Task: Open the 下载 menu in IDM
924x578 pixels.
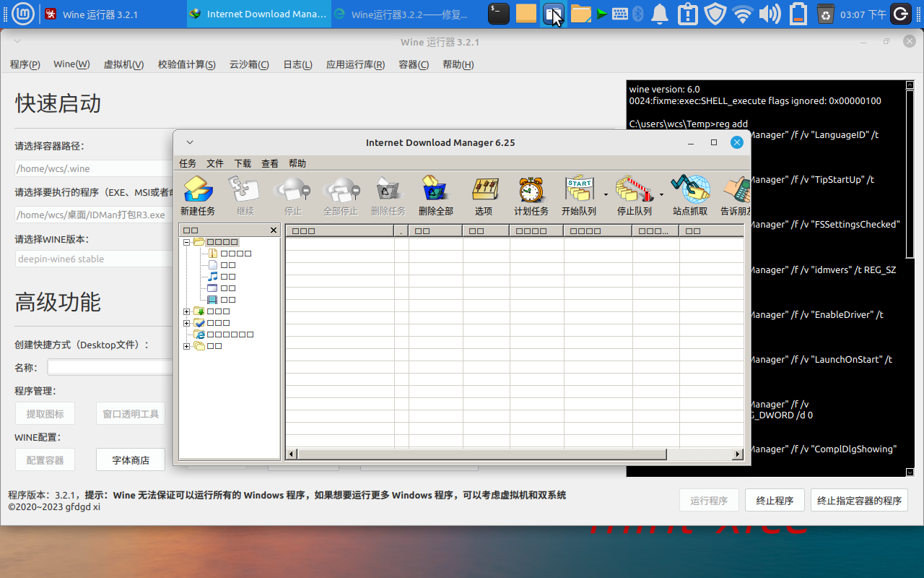Action: coord(243,163)
